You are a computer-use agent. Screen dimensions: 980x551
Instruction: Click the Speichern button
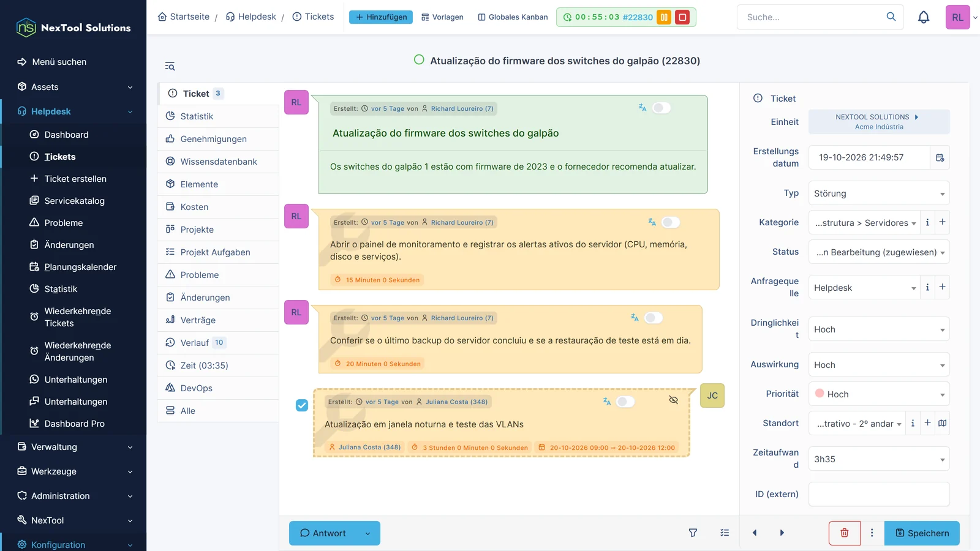(922, 533)
